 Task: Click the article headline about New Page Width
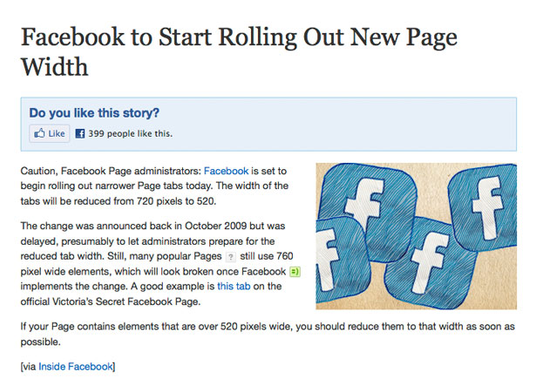[x=239, y=51]
